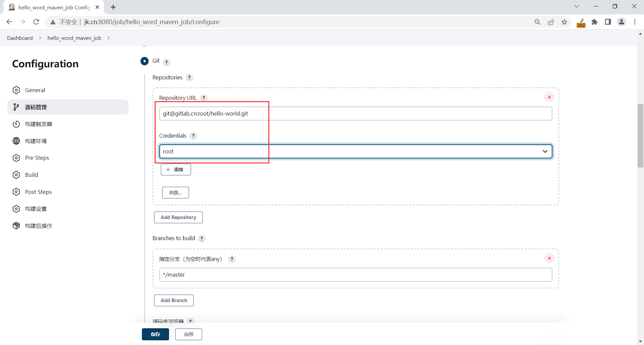Show help for Credentials
The image size is (644, 345).
point(193,136)
